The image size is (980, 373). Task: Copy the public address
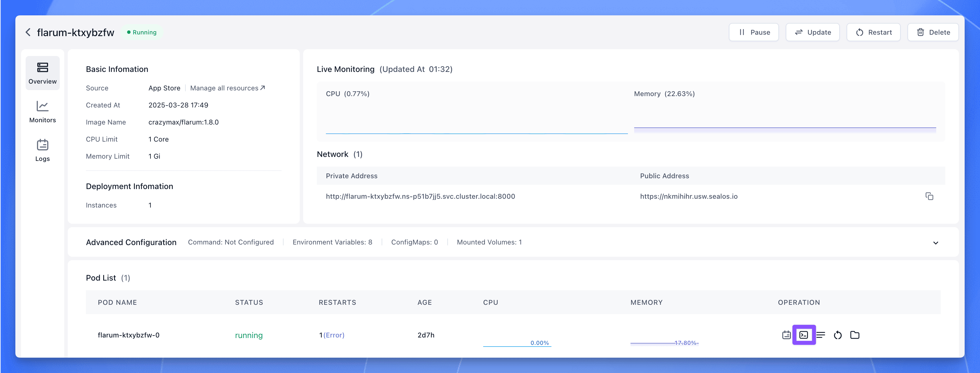[929, 196]
